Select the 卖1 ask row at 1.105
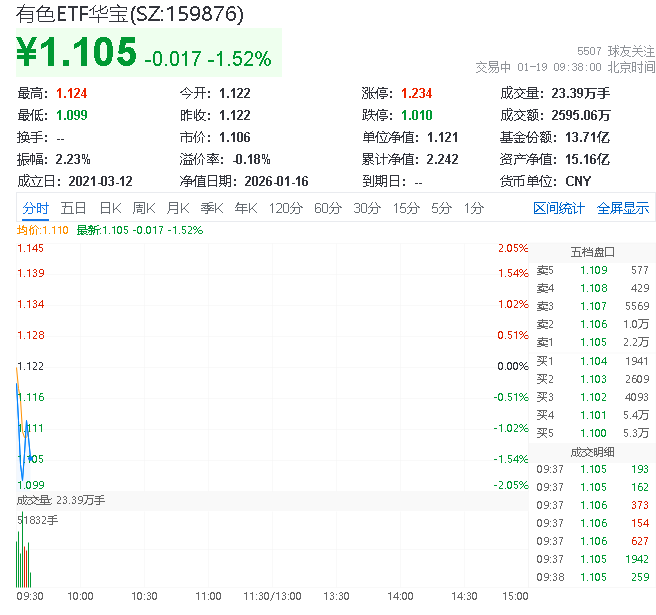The width and height of the screenshot is (656, 615). tap(592, 342)
